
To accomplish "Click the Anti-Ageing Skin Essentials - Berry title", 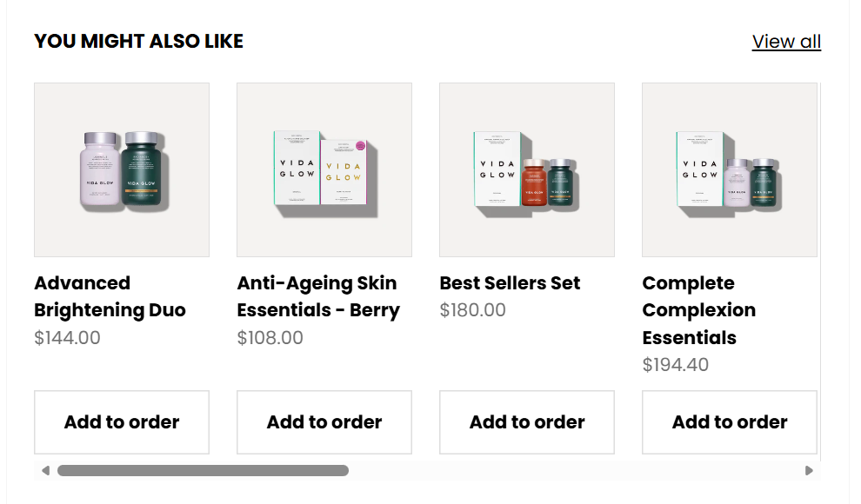I will coord(318,296).
